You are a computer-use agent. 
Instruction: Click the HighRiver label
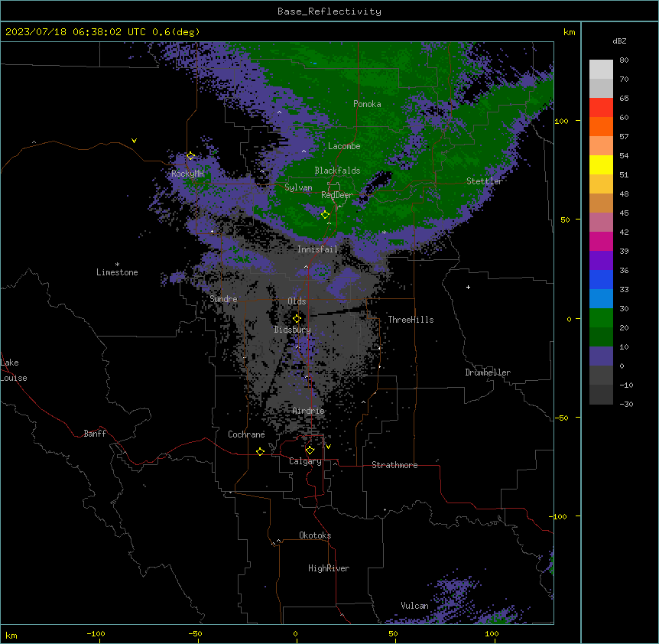coord(329,568)
